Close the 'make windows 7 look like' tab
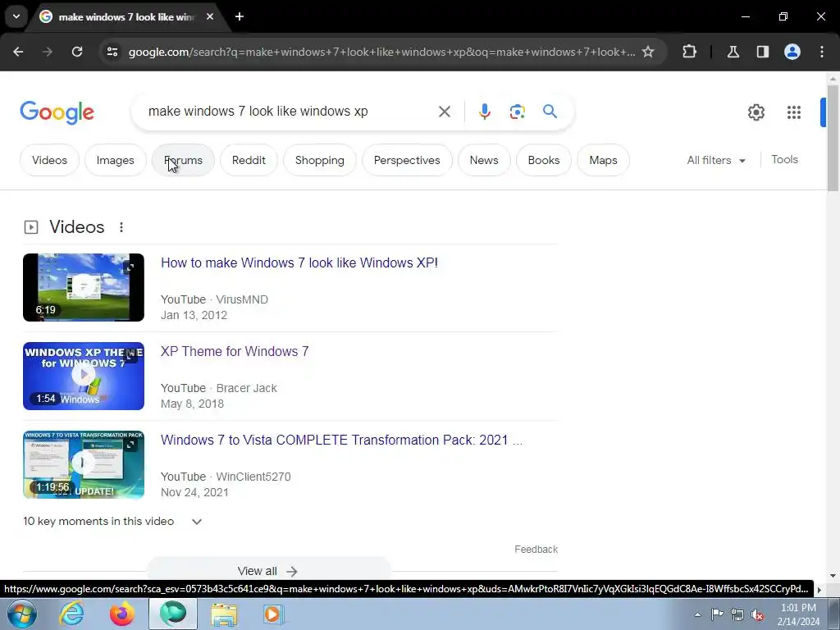Screen dimensions: 840x630 (x=210, y=16)
